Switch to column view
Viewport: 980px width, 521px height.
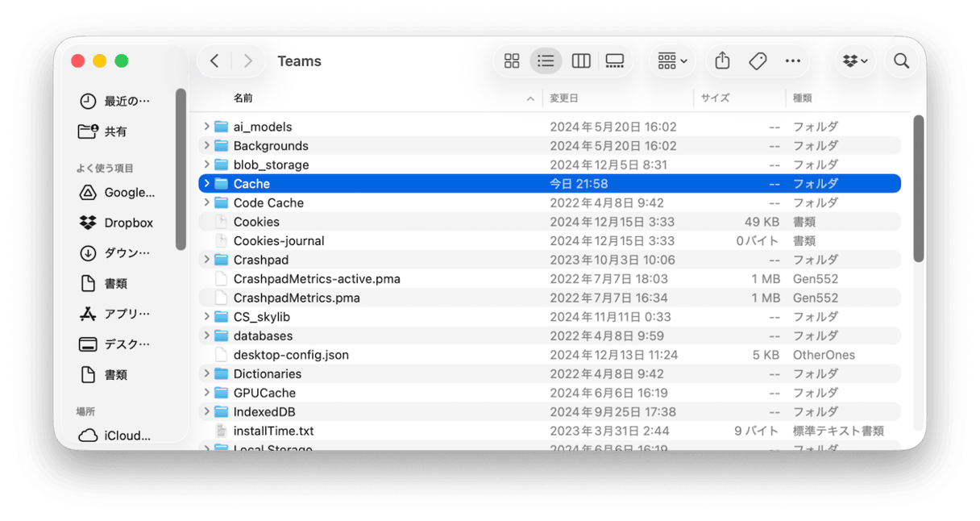[581, 61]
